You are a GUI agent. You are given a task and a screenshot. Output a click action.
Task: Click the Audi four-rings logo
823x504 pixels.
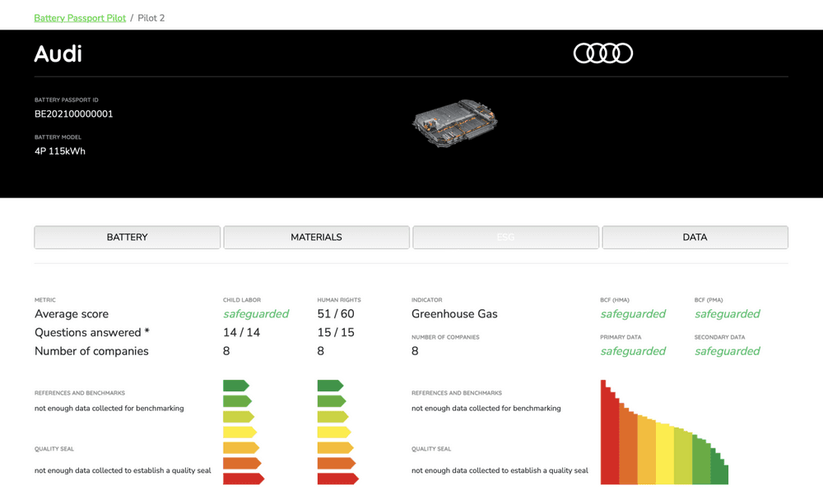tap(602, 53)
